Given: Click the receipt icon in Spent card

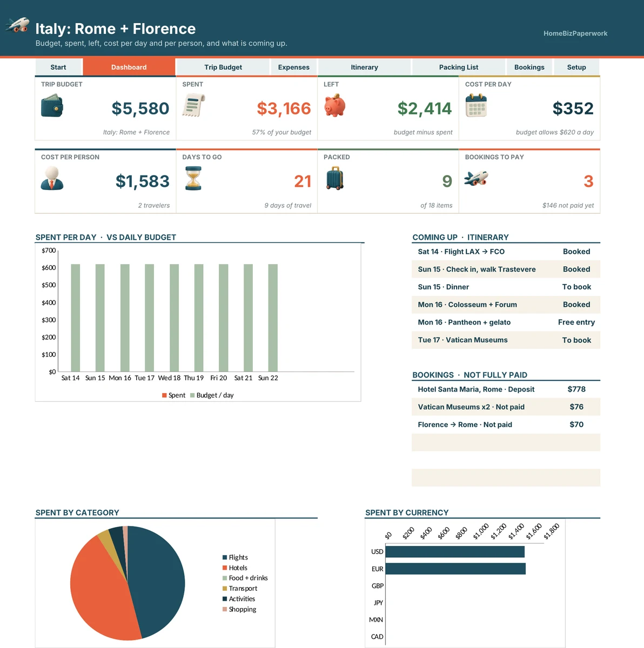Looking at the screenshot, I should click(193, 105).
